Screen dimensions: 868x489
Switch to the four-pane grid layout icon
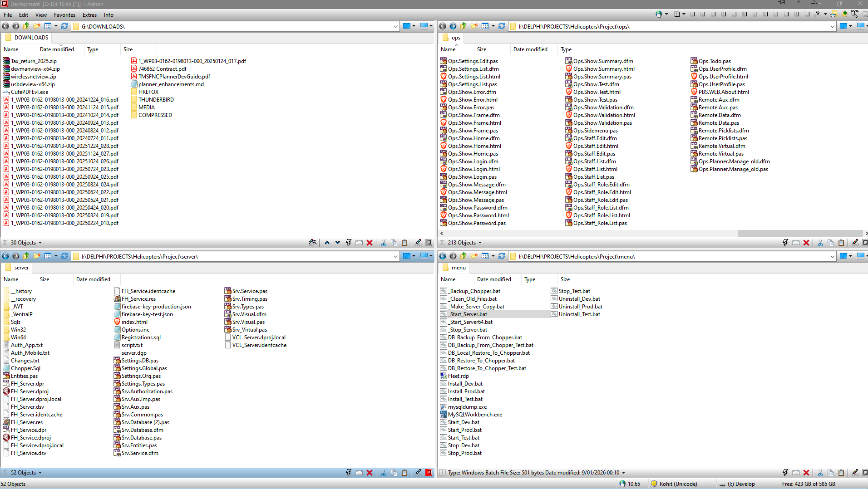(x=692, y=14)
